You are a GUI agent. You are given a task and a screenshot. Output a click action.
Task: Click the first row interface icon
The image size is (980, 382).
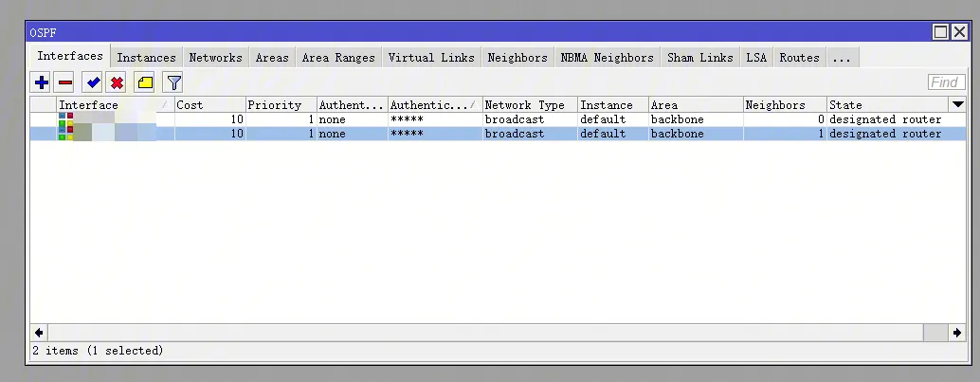65,119
